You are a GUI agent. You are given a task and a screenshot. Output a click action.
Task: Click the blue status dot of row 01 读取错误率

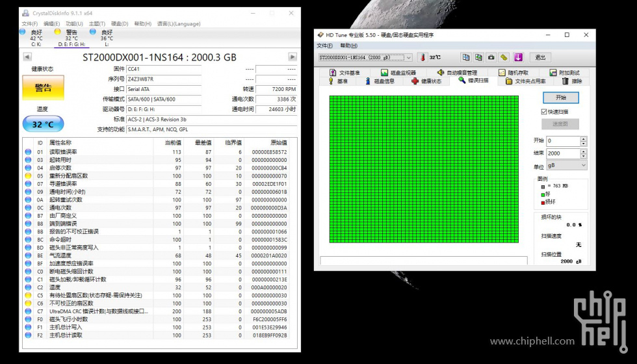pyautogui.click(x=28, y=152)
